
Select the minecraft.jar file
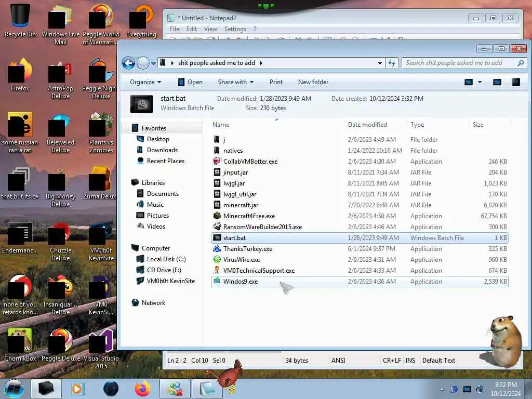click(x=241, y=205)
